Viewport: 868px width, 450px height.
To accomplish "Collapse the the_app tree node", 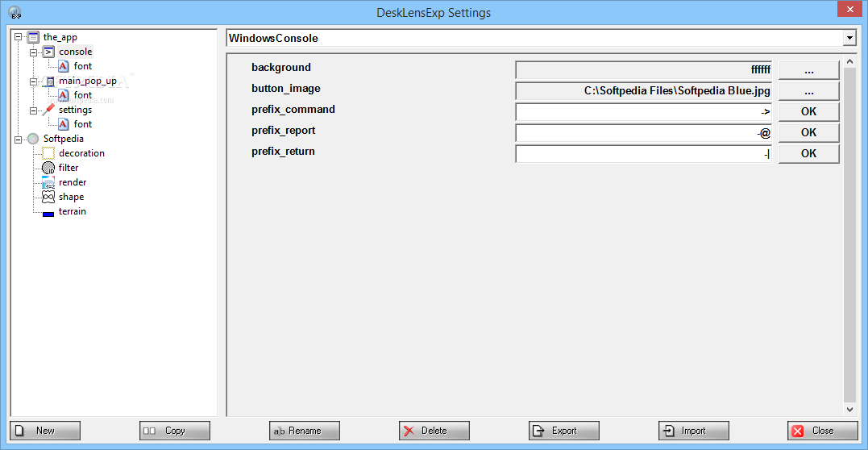I will (x=19, y=37).
